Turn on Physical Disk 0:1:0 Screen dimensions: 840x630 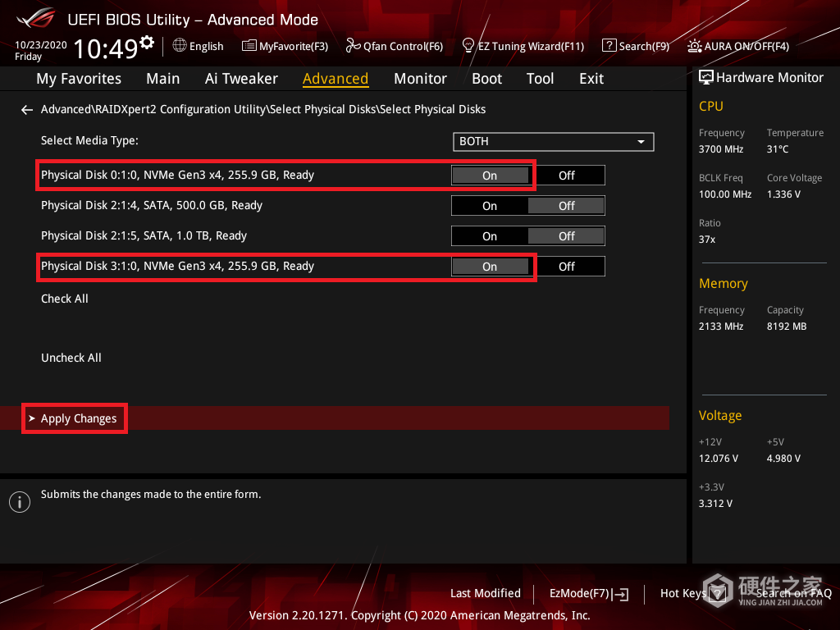[x=490, y=176]
